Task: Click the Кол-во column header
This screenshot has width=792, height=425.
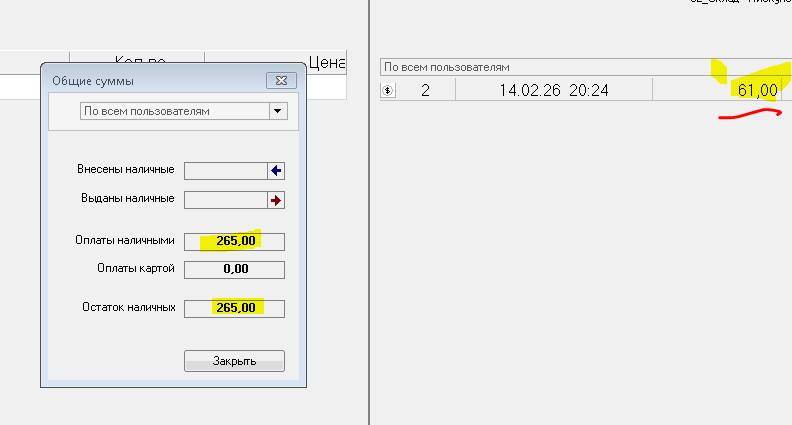Action: pyautogui.click(x=136, y=63)
